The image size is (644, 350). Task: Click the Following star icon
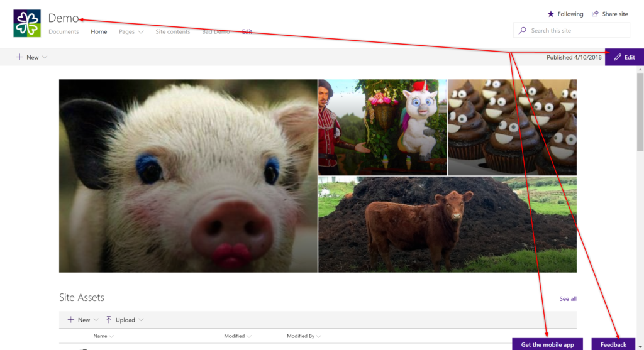[x=551, y=14]
